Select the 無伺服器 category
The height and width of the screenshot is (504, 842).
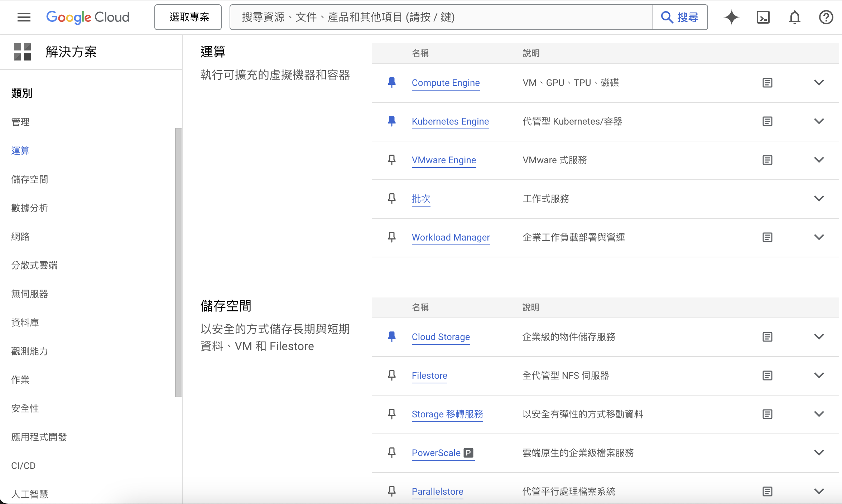pyautogui.click(x=30, y=294)
